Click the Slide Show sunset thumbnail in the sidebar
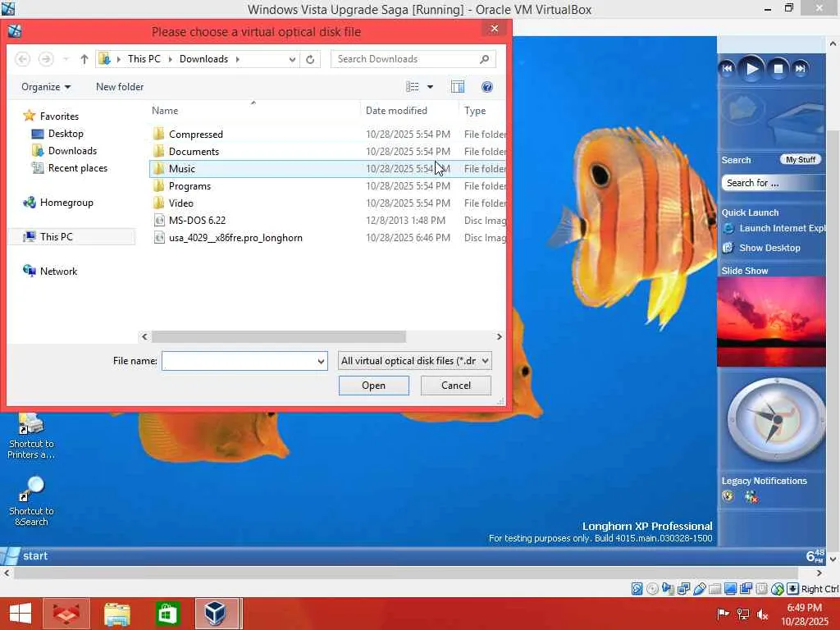The height and width of the screenshot is (630, 840). pyautogui.click(x=771, y=322)
